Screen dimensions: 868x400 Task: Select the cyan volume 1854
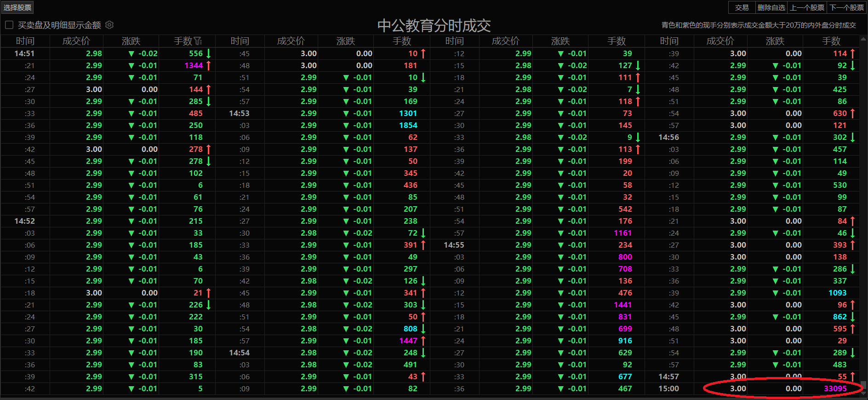pyautogui.click(x=408, y=125)
